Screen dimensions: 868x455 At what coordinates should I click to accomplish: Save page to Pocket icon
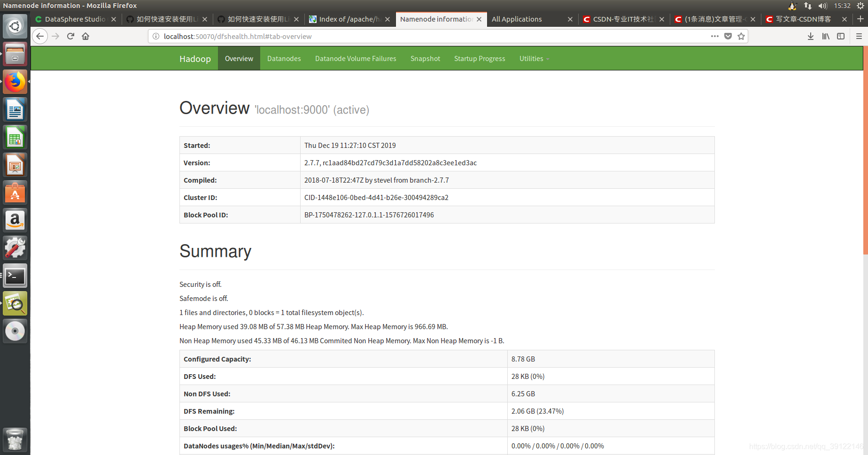click(x=728, y=36)
